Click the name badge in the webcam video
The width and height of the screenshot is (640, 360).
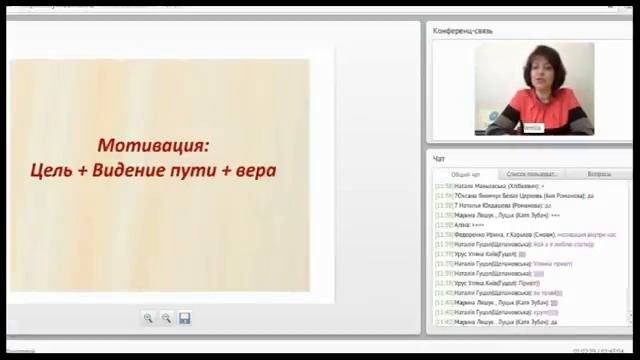point(533,128)
